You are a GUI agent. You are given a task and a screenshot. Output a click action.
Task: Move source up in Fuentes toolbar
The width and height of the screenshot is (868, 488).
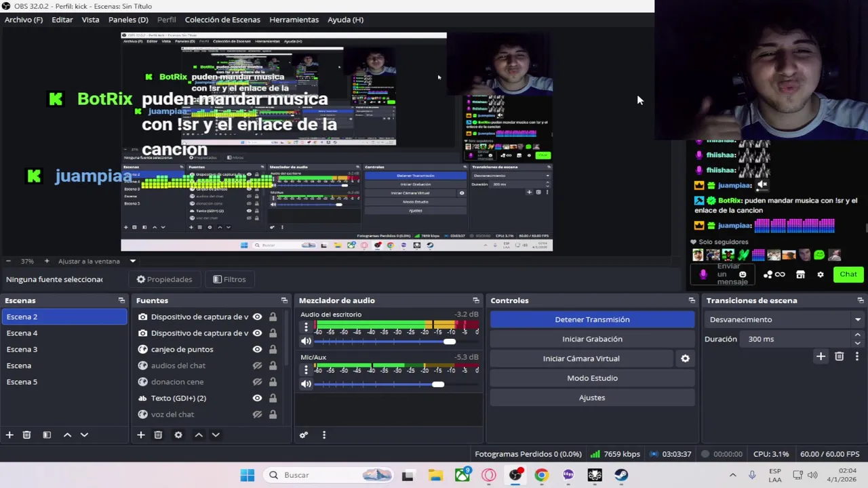click(199, 434)
